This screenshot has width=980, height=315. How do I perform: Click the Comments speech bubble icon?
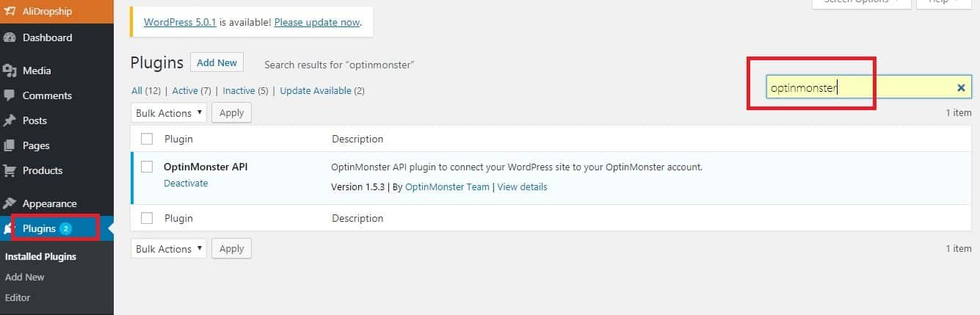click(10, 95)
